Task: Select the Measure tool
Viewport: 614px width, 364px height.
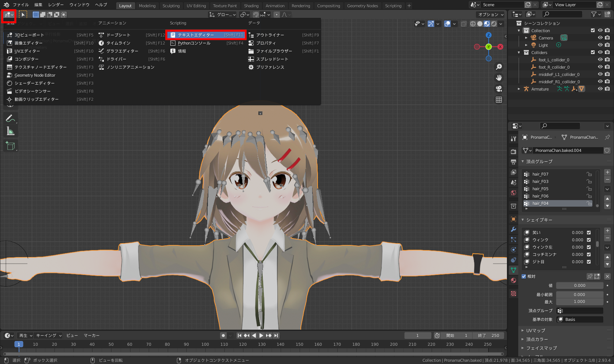Action: [x=10, y=131]
